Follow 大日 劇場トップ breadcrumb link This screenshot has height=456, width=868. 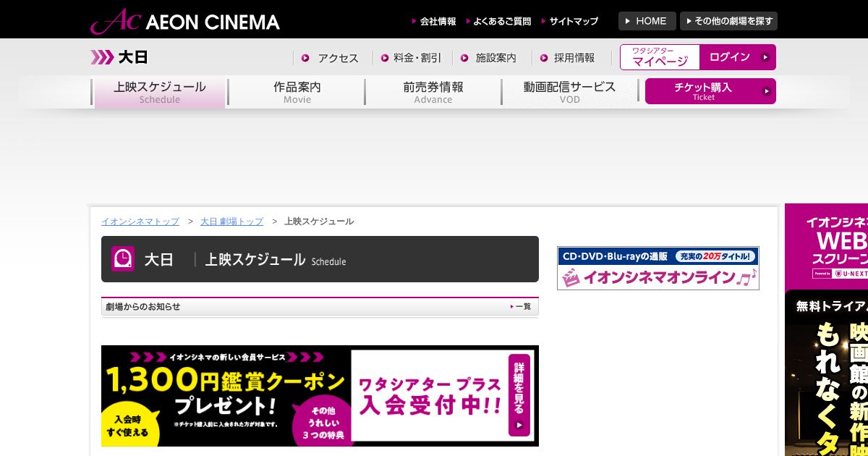pos(231,221)
